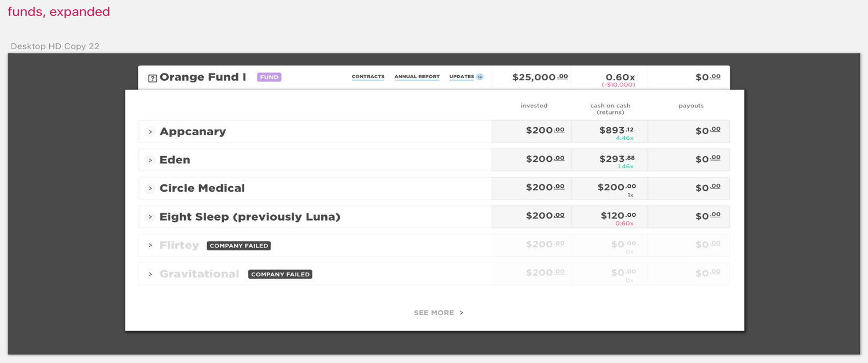This screenshot has height=363, width=868.
Task: Click the cash on cash (returns) column header
Action: (610, 109)
